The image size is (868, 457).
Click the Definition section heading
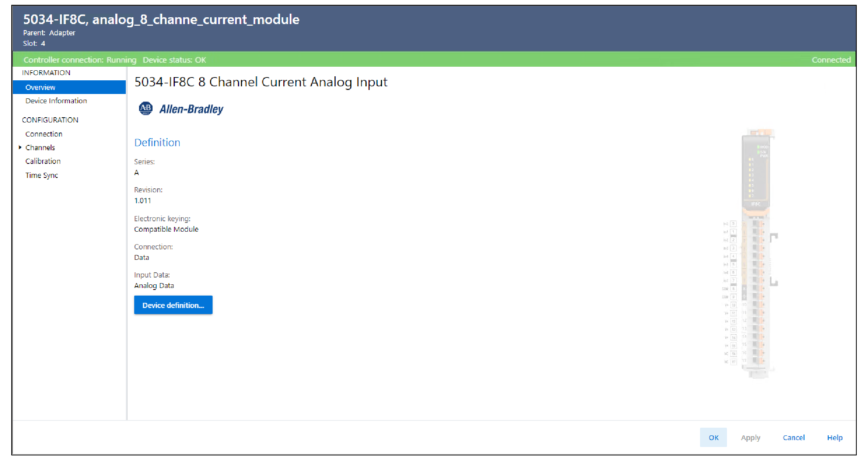157,143
